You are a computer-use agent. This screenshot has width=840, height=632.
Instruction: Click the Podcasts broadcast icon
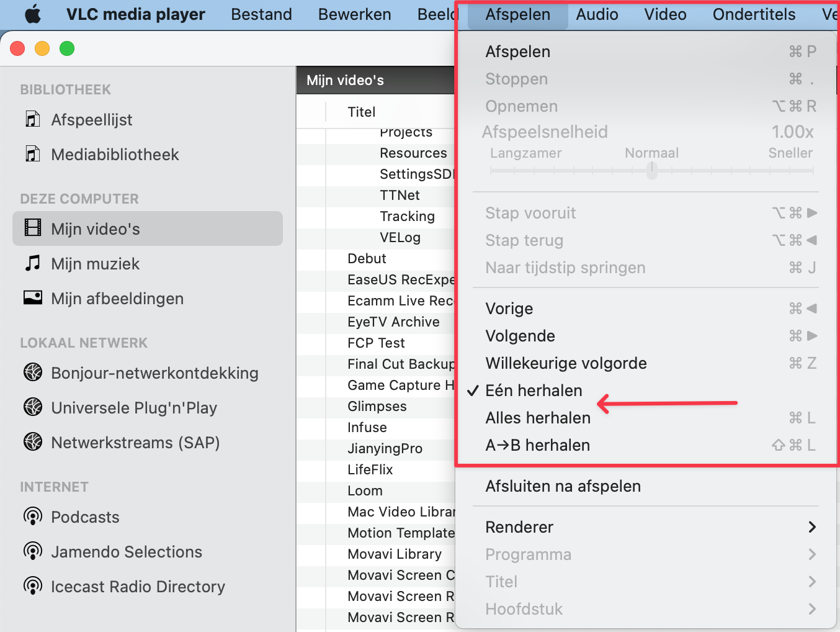coord(33,517)
